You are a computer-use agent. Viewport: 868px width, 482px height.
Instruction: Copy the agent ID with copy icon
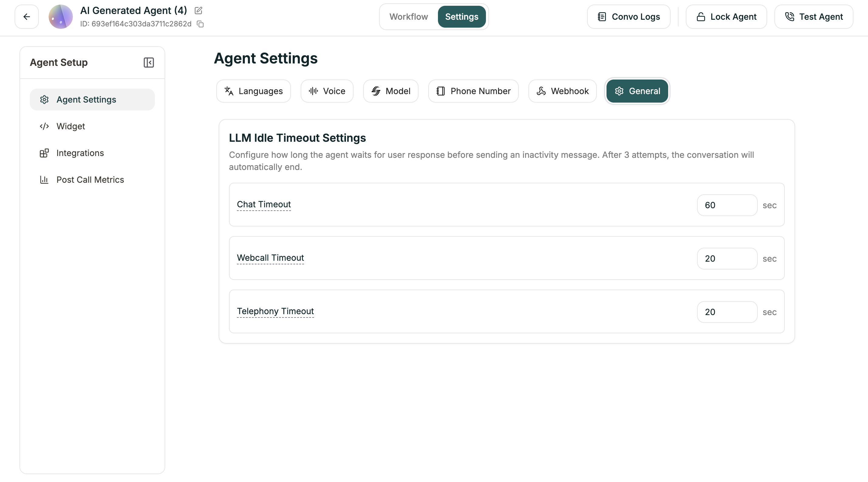(x=200, y=24)
